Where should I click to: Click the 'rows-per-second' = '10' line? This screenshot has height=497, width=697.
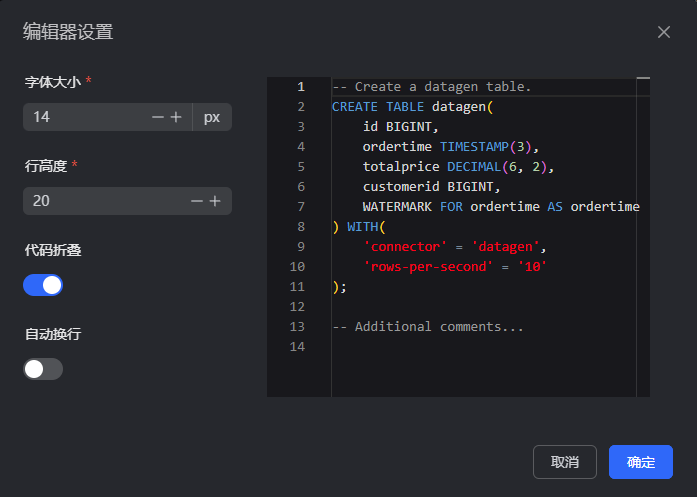coord(455,267)
